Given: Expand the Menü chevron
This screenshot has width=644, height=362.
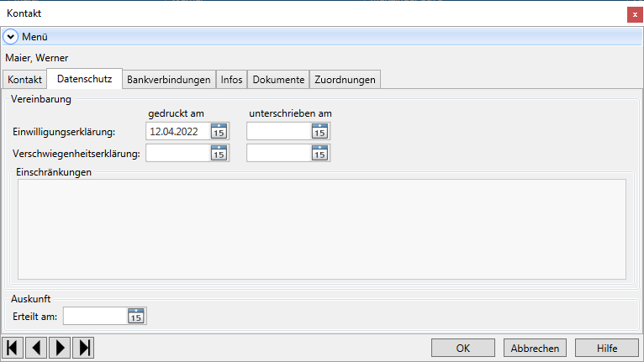Looking at the screenshot, I should point(12,36).
